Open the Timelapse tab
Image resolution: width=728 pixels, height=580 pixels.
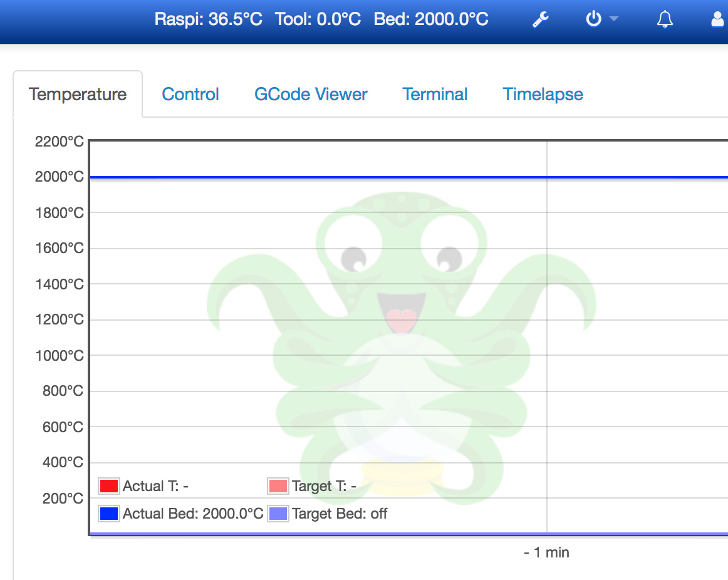point(543,94)
